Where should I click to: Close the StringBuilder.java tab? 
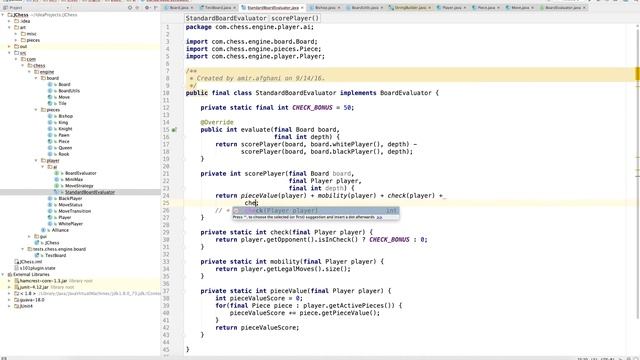[430, 8]
